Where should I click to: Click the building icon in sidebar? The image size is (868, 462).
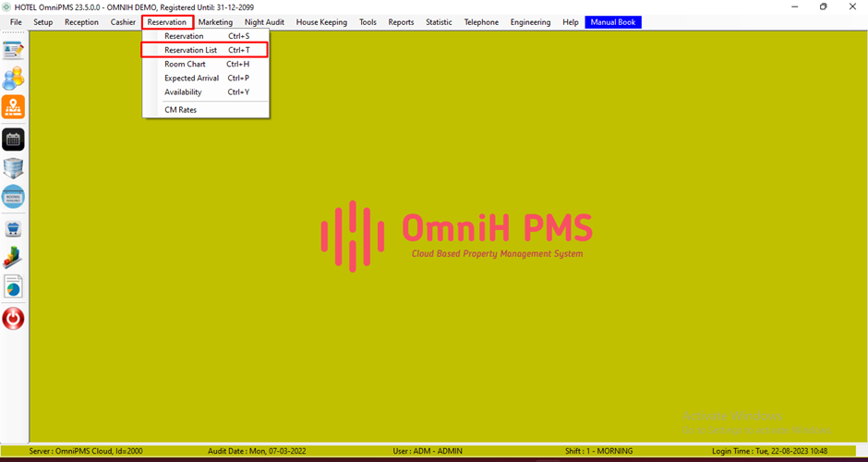13,168
